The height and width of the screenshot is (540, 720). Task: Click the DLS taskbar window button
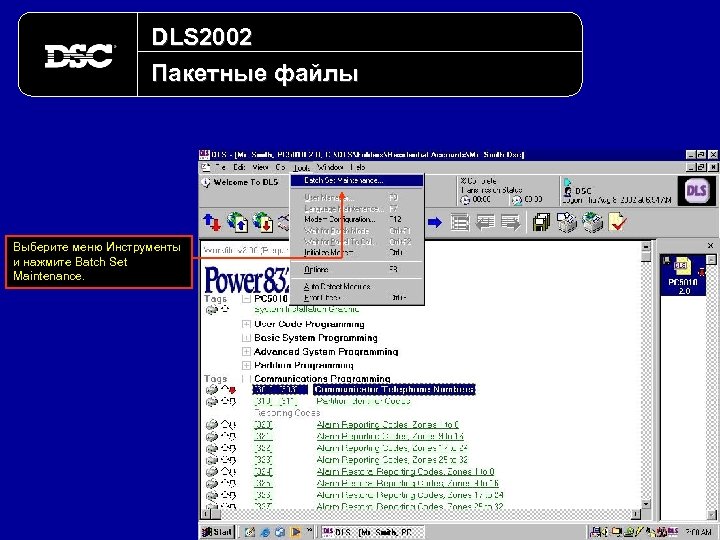(x=373, y=532)
